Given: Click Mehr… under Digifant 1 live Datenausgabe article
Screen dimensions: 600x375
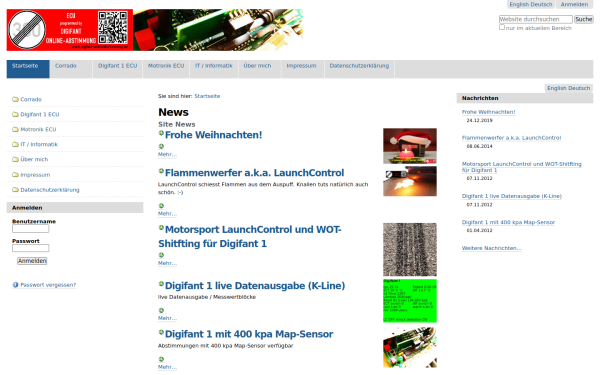Looking at the screenshot, I should pyautogui.click(x=167, y=318).
